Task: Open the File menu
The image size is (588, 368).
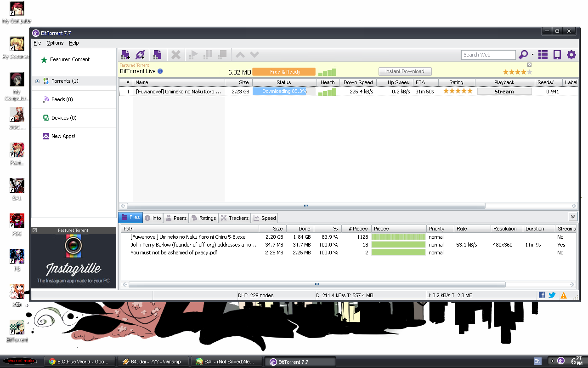Action: [38, 43]
